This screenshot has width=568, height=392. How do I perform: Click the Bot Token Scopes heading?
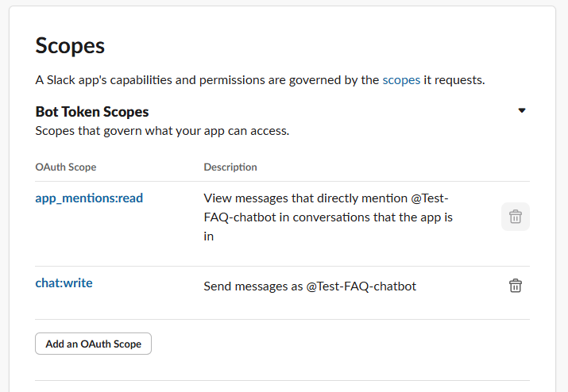tap(92, 112)
